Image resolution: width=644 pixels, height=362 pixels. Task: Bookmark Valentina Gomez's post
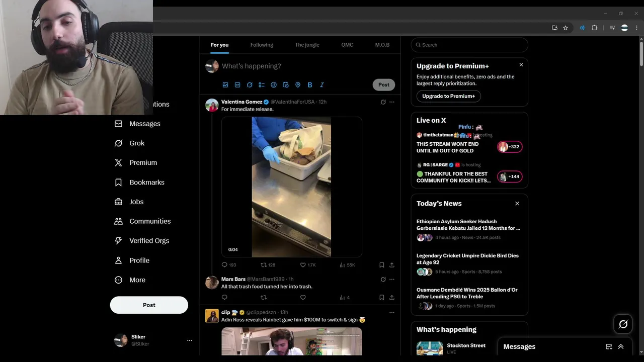click(382, 265)
